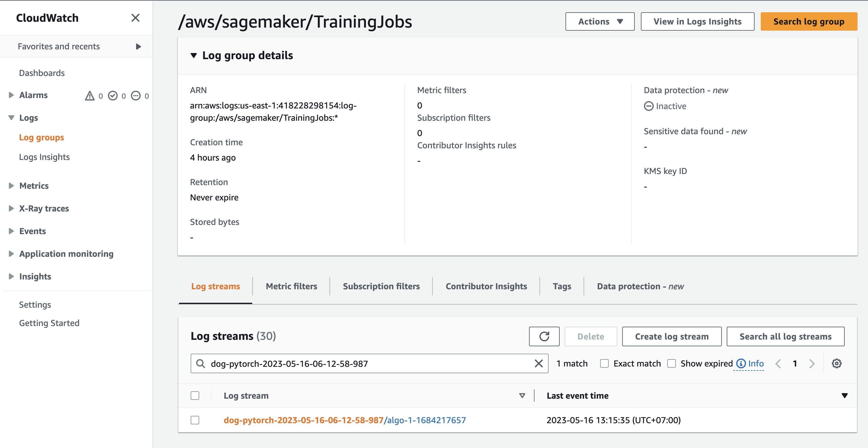The width and height of the screenshot is (868, 448).
Task: Click the in-alarm warning triangle icon
Action: pos(89,96)
